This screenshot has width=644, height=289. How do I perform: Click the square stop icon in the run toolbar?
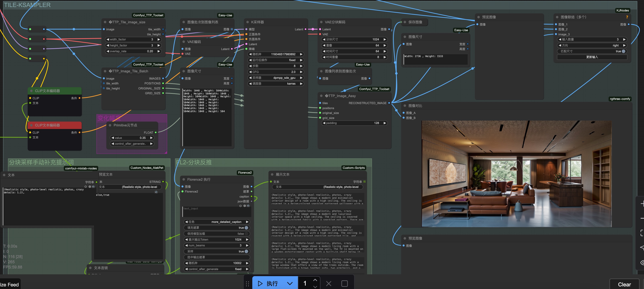[344, 284]
